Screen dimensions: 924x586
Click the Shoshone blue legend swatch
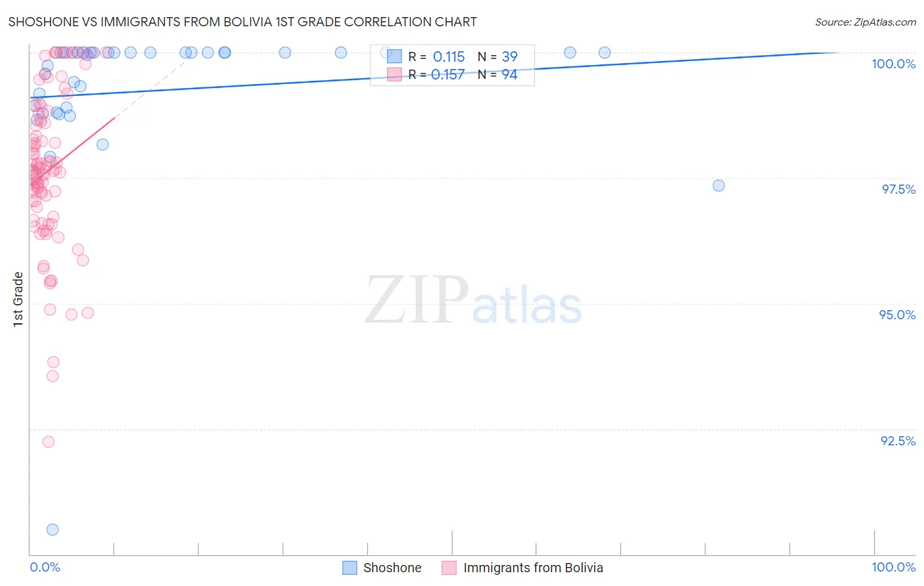point(350,568)
